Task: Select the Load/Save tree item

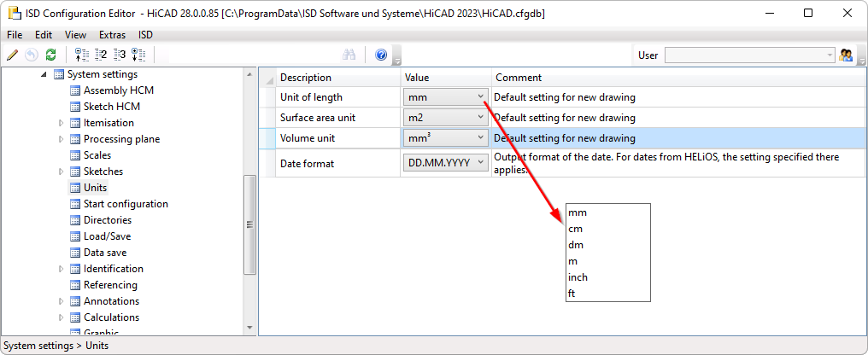Action: [108, 236]
